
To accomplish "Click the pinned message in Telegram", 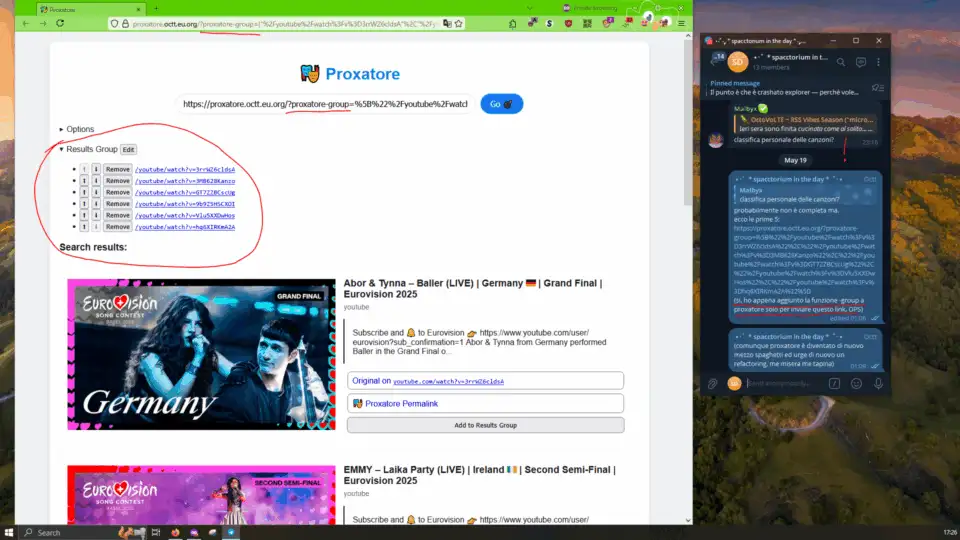I will 787,88.
